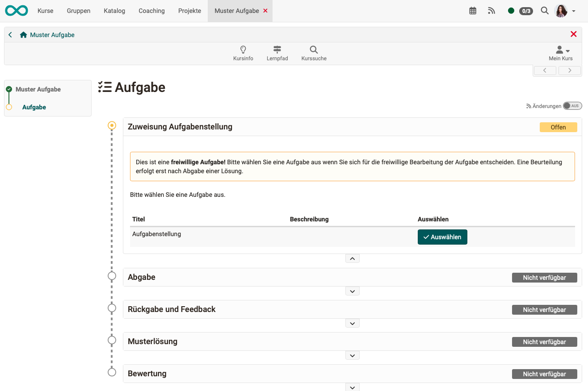Click the yellow progress circle beside Aufgabe
This screenshot has height=391, width=588.
pyautogui.click(x=9, y=107)
